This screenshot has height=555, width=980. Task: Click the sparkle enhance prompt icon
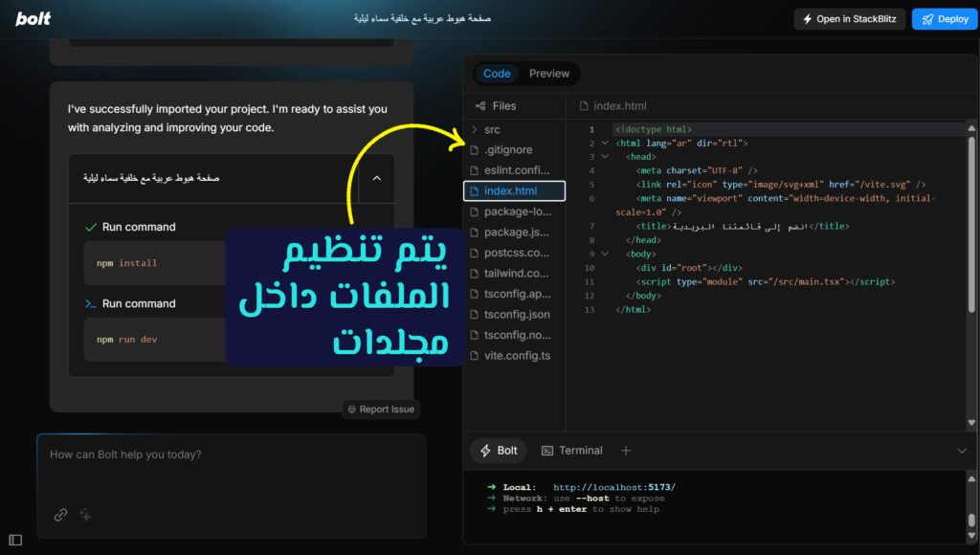85,515
